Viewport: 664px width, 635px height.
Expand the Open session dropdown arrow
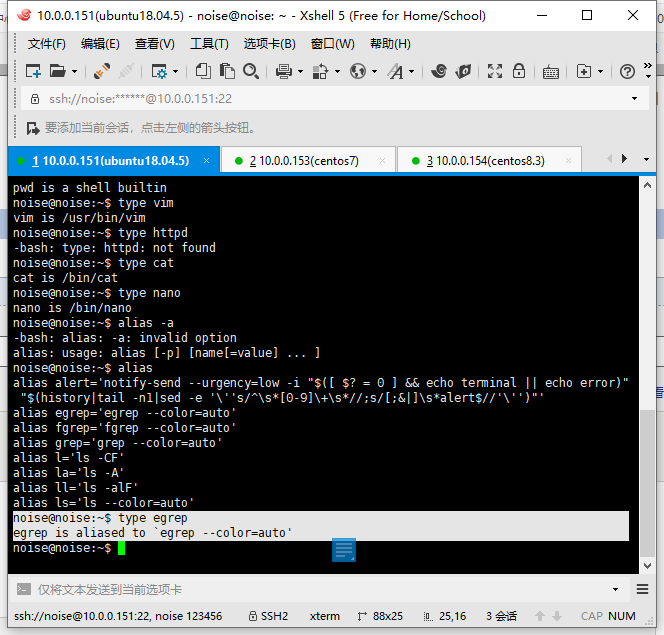click(x=75, y=72)
